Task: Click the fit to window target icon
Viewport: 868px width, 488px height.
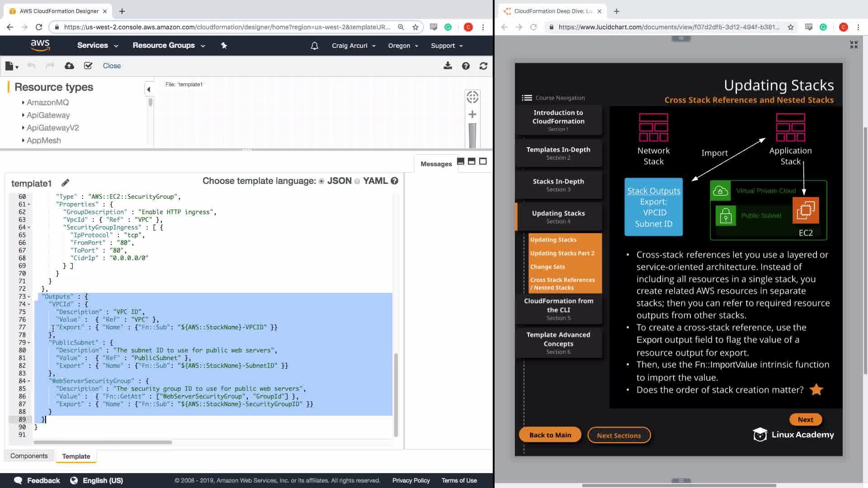Action: [472, 97]
